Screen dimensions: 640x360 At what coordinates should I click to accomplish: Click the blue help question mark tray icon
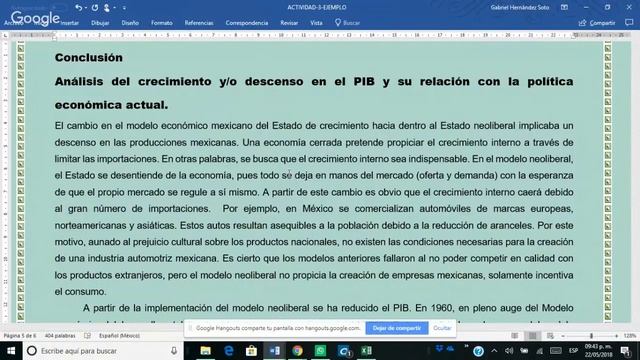(478, 351)
